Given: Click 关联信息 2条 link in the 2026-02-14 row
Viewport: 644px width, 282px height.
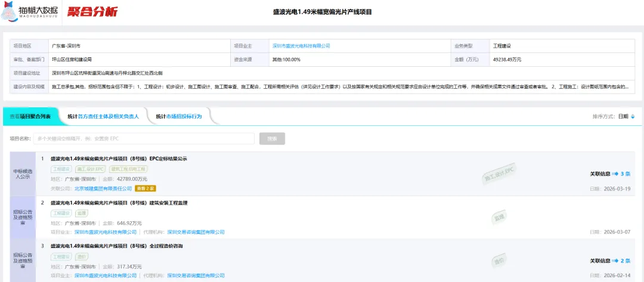Looking at the screenshot, I should tap(611, 261).
